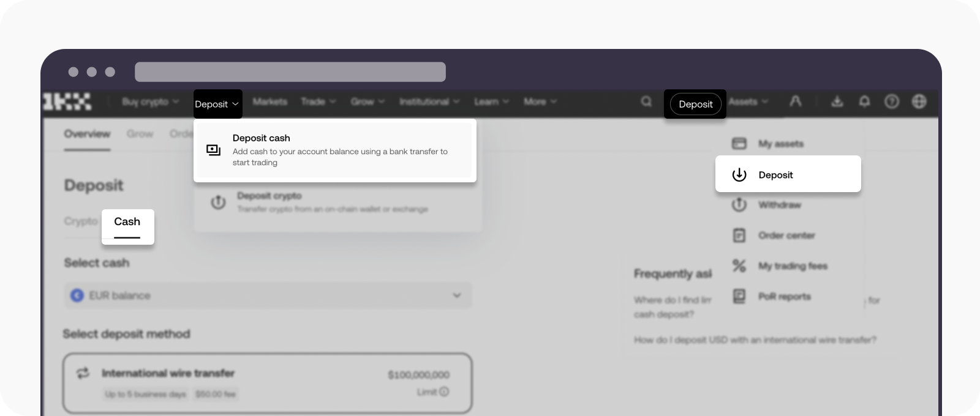Open language globe icon

point(919,102)
